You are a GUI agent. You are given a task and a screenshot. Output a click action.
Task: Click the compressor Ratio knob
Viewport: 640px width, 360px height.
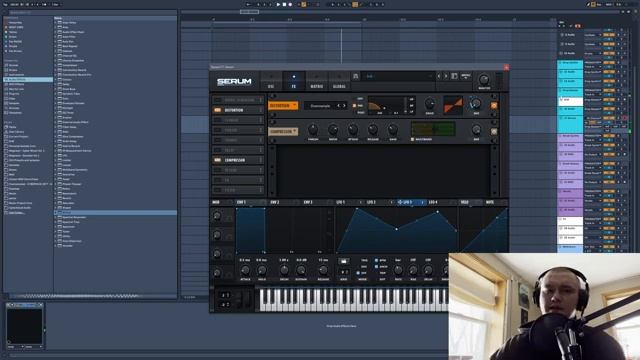tap(333, 130)
